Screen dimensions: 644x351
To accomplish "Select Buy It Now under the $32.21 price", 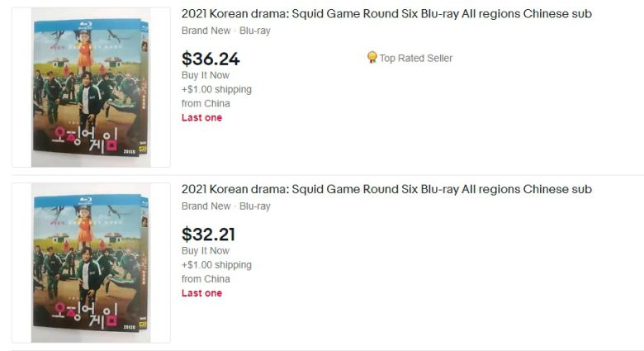I will pyautogui.click(x=206, y=250).
